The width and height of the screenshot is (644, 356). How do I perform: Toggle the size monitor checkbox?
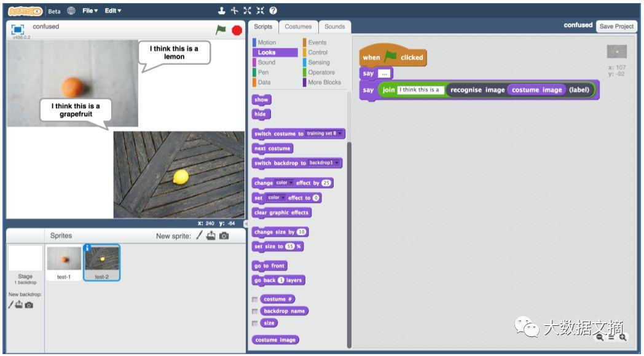(254, 323)
